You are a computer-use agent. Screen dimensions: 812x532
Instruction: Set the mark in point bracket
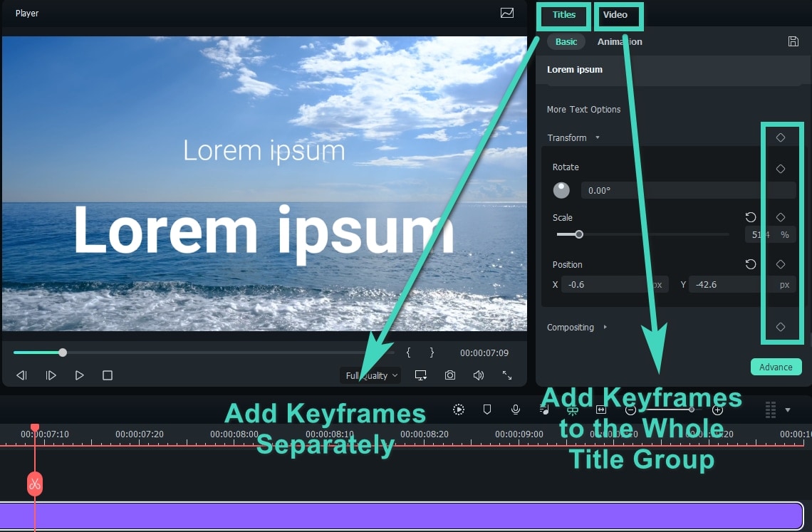pos(409,353)
